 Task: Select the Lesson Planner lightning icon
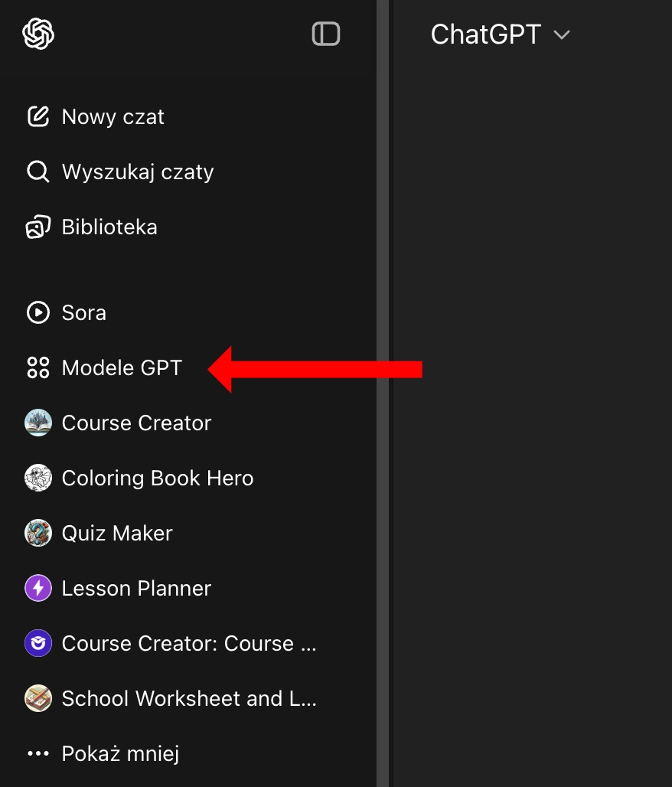pyautogui.click(x=38, y=588)
